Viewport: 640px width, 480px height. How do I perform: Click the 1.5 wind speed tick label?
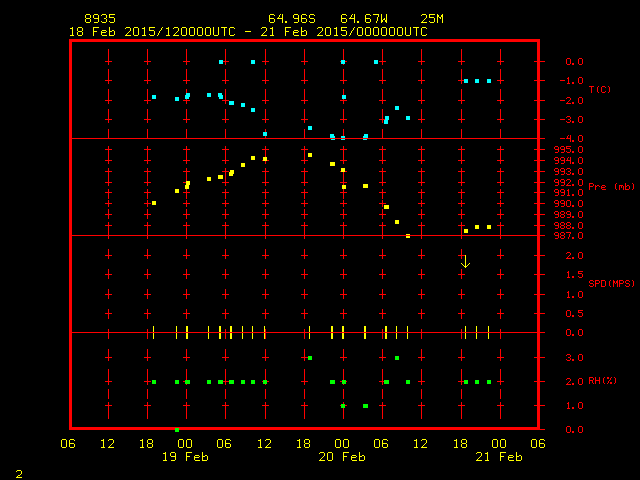click(x=574, y=275)
